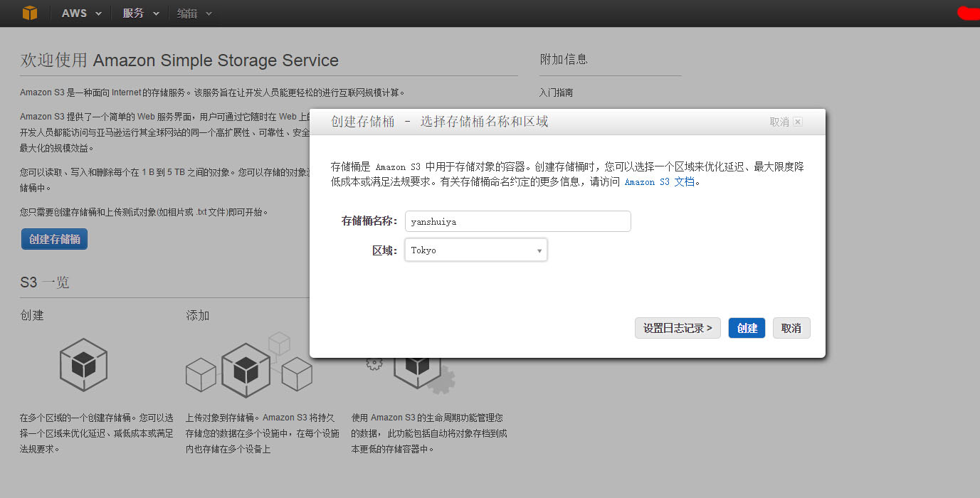Click the AWS orange cube logo
980x498 pixels.
29,13
